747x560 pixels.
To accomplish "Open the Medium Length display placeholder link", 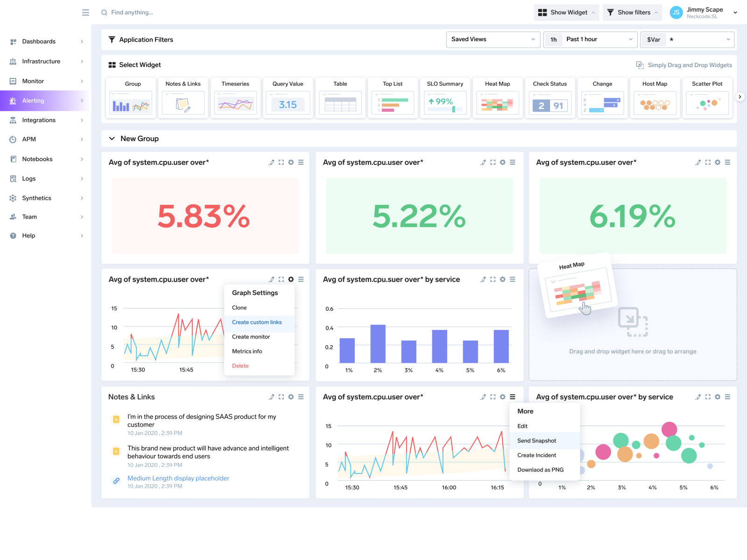I will point(178,478).
